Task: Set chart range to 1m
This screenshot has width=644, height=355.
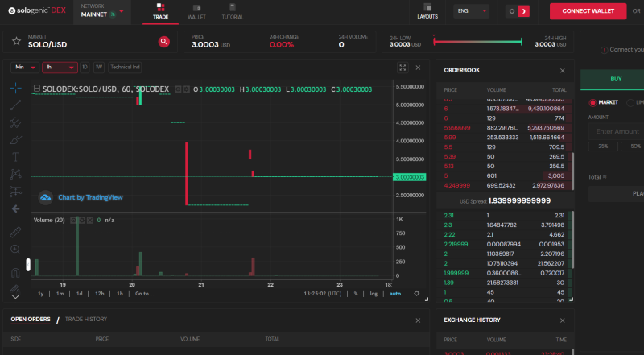Action: [x=60, y=294]
